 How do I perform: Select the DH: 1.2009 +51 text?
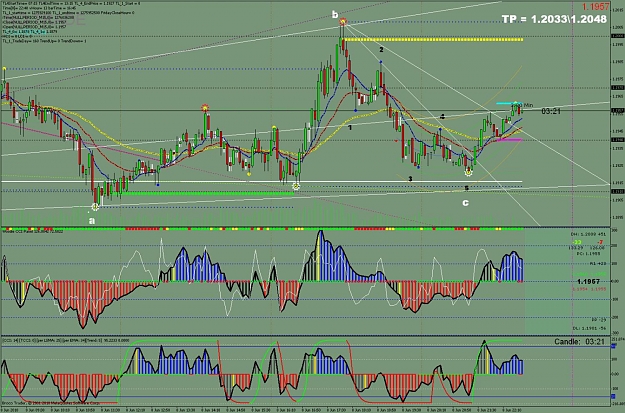pyautogui.click(x=589, y=234)
